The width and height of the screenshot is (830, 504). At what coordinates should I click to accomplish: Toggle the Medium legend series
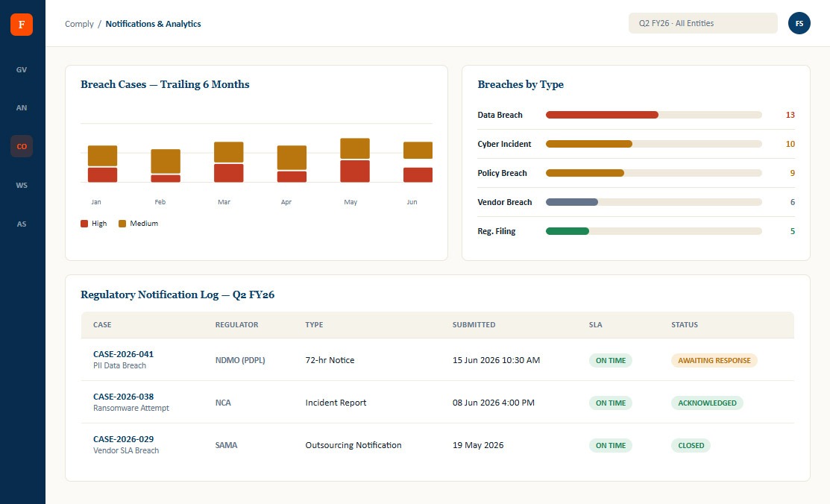(138, 224)
